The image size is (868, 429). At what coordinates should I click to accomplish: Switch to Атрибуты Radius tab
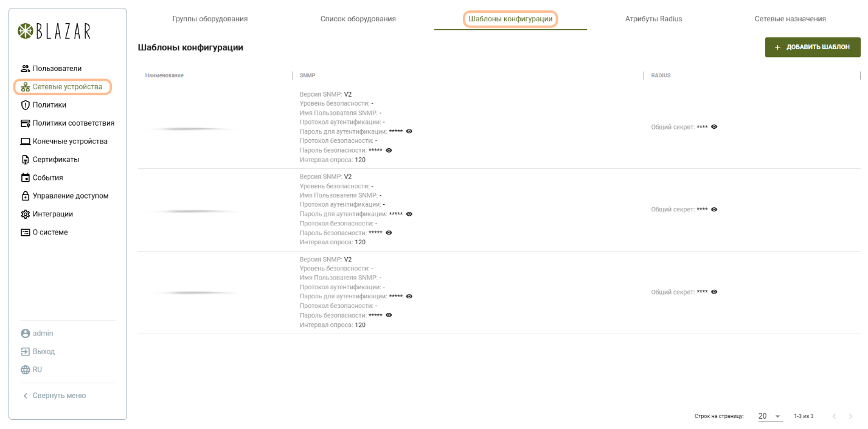point(653,19)
